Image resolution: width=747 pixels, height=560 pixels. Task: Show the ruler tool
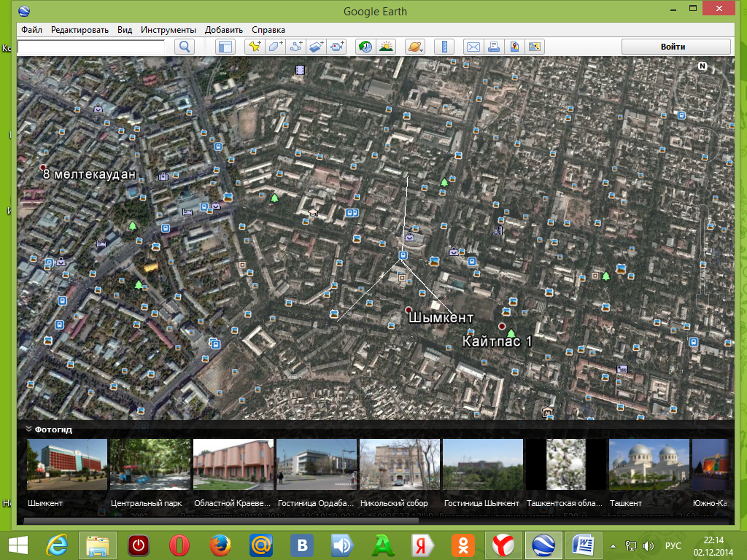444,47
